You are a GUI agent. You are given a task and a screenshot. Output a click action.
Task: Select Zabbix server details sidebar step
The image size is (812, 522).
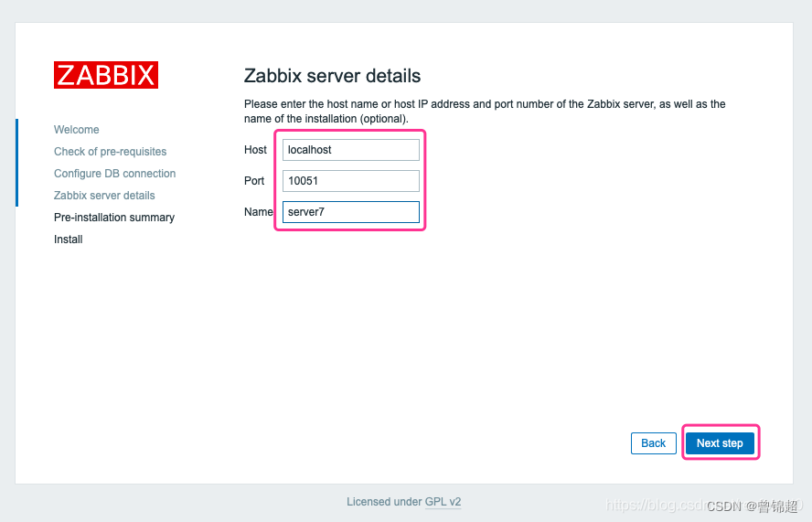tap(104, 196)
